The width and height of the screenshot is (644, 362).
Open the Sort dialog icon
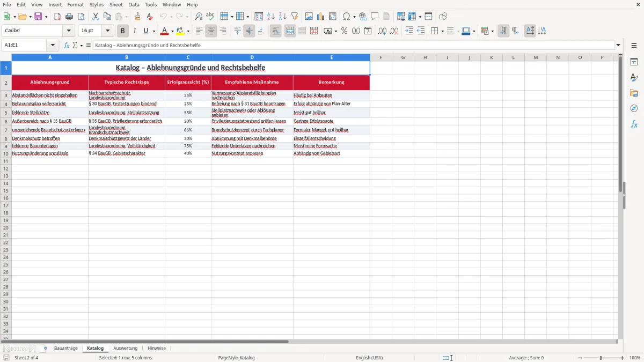coord(259,17)
